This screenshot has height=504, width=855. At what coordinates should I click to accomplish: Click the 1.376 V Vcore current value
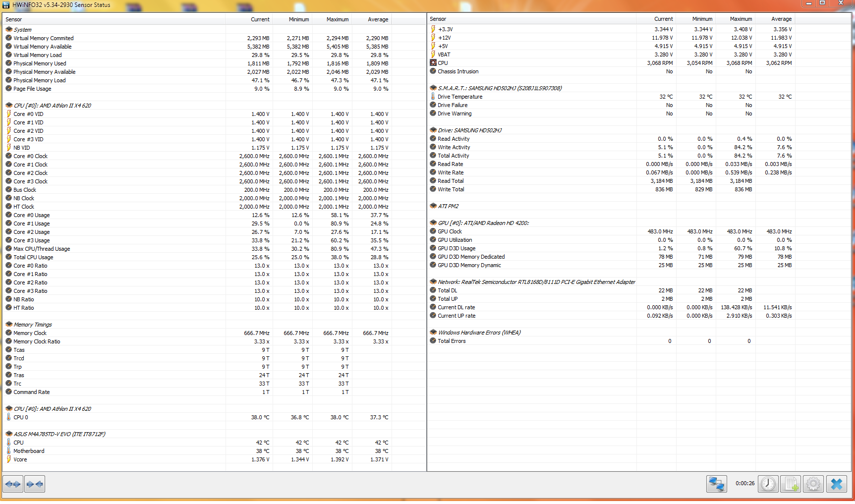[261, 459]
